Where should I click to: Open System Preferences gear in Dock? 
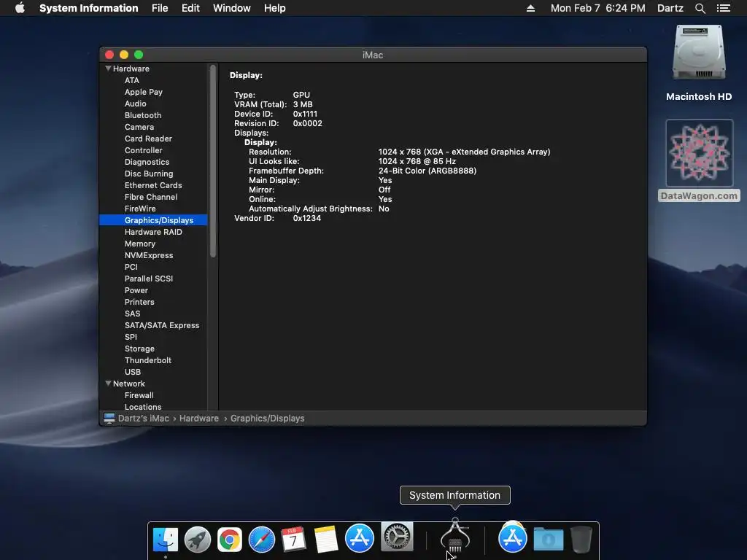coord(397,537)
